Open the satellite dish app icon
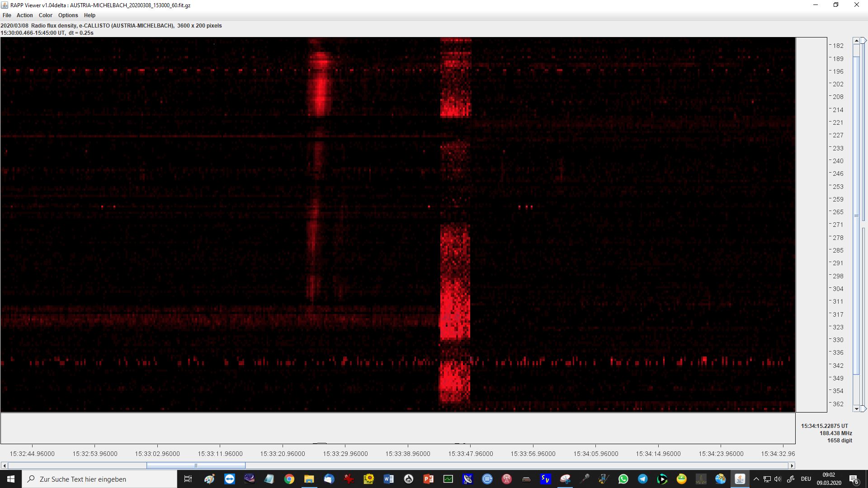The image size is (868, 488). 468,479
